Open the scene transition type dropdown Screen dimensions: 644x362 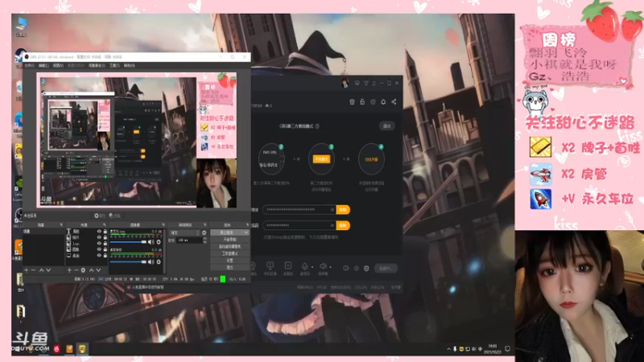pyautogui.click(x=184, y=232)
